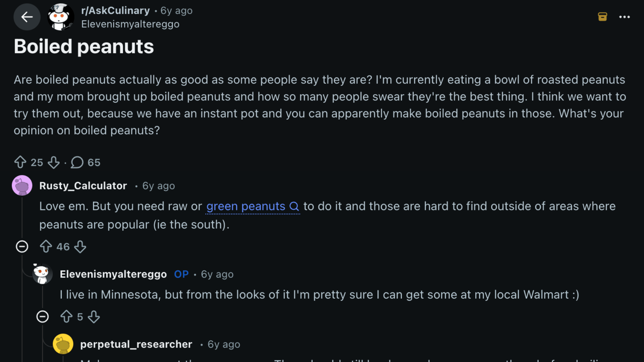Upvote the Minnesota Walmart reply
This screenshot has height=362, width=644.
[x=66, y=316]
